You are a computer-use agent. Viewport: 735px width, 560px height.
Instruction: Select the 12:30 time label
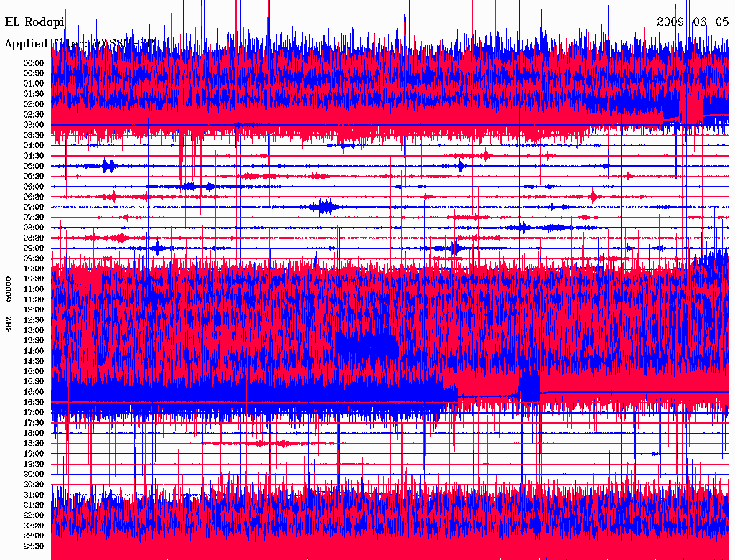tap(34, 320)
